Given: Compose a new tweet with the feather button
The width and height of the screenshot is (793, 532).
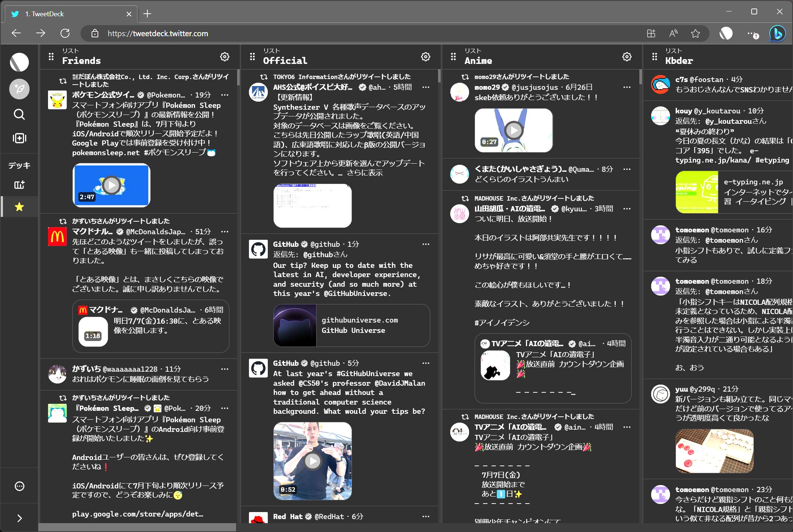Looking at the screenshot, I should click(x=19, y=89).
